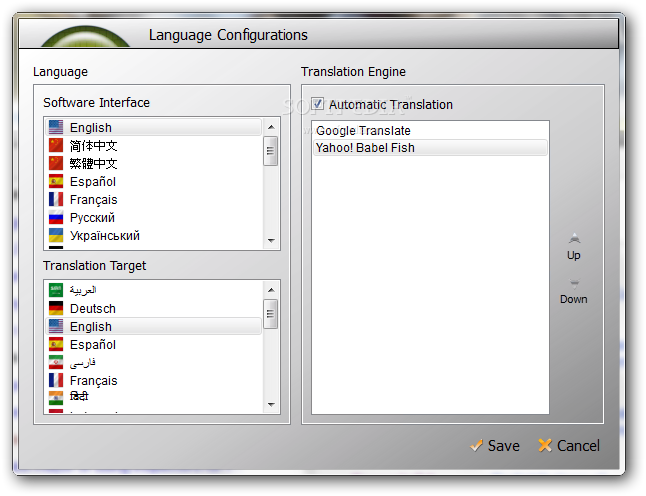Click the India flag beside हिंदी
The image size is (646, 496).
pyautogui.click(x=56, y=398)
